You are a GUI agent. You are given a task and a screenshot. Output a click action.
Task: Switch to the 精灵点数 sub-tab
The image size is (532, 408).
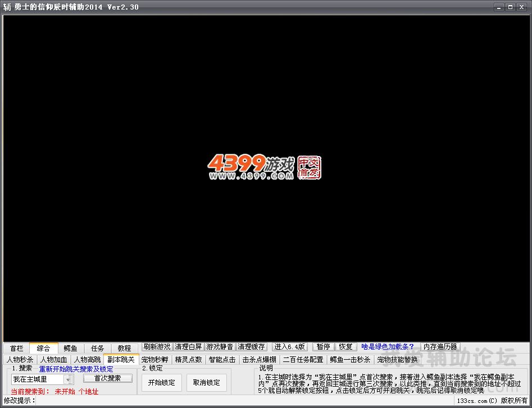point(189,360)
